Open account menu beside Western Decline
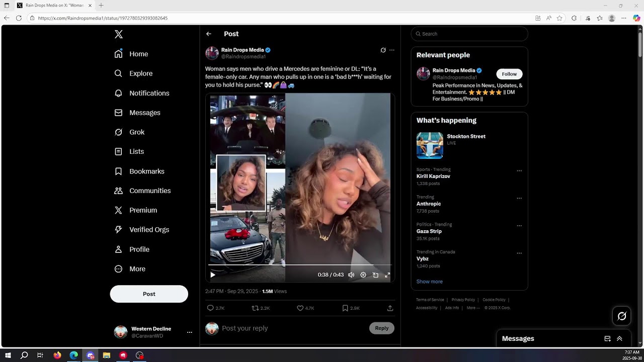644x362 pixels. pos(190,332)
